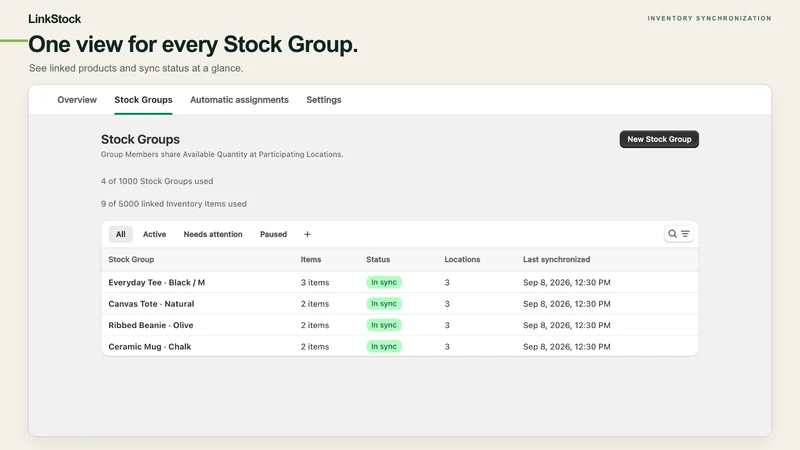
Task: Click locations count in Ceramic Mug row
Action: click(x=447, y=346)
